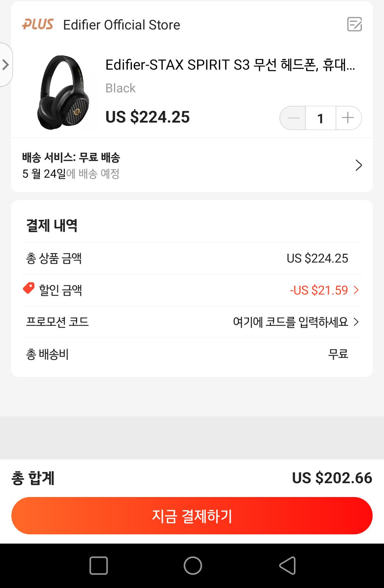Tap the headphone product thumbnail
The image size is (384, 588).
click(x=64, y=92)
